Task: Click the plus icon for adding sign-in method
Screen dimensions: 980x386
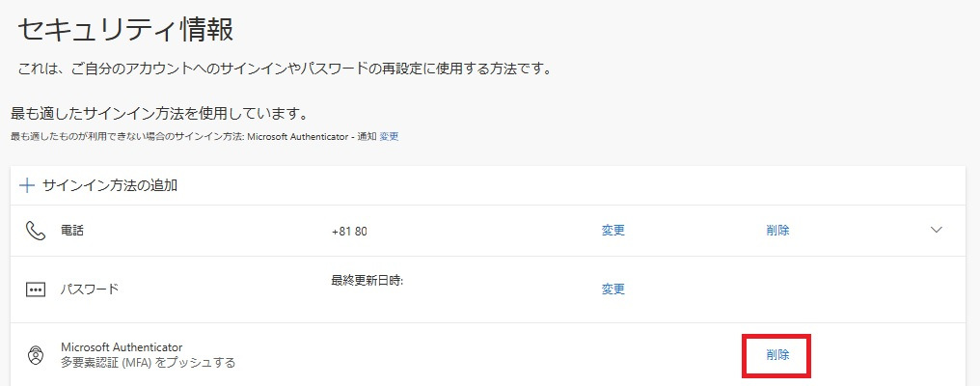Action: (27, 186)
